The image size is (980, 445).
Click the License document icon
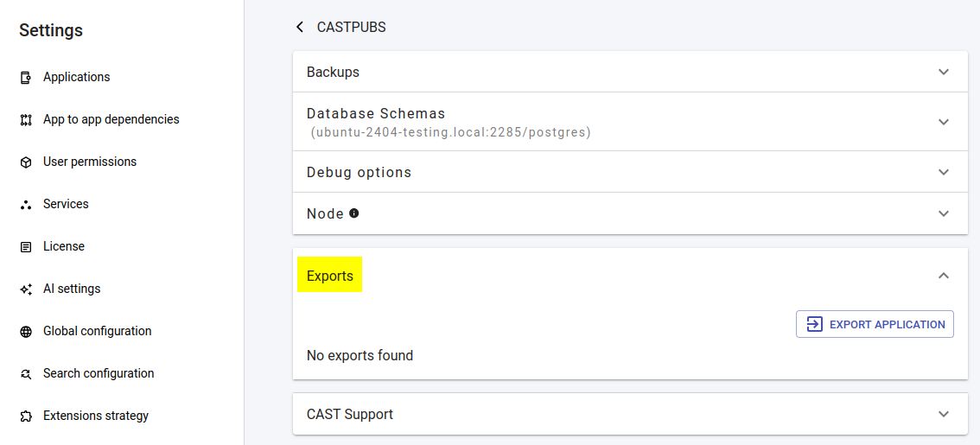click(26, 247)
